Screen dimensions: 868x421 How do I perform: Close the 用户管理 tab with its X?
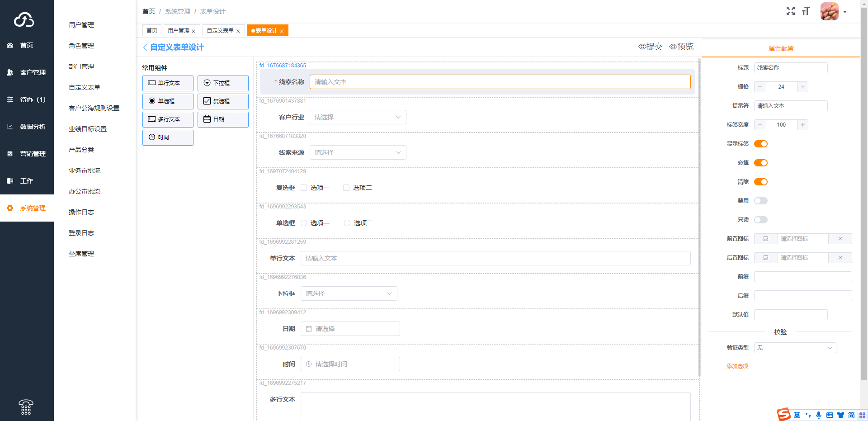(193, 31)
